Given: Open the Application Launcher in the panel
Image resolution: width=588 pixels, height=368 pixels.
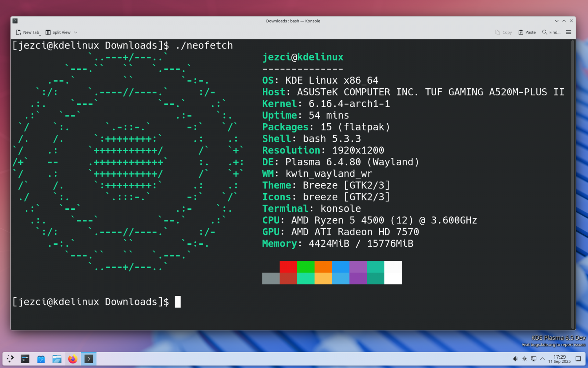Looking at the screenshot, I should click(10, 359).
